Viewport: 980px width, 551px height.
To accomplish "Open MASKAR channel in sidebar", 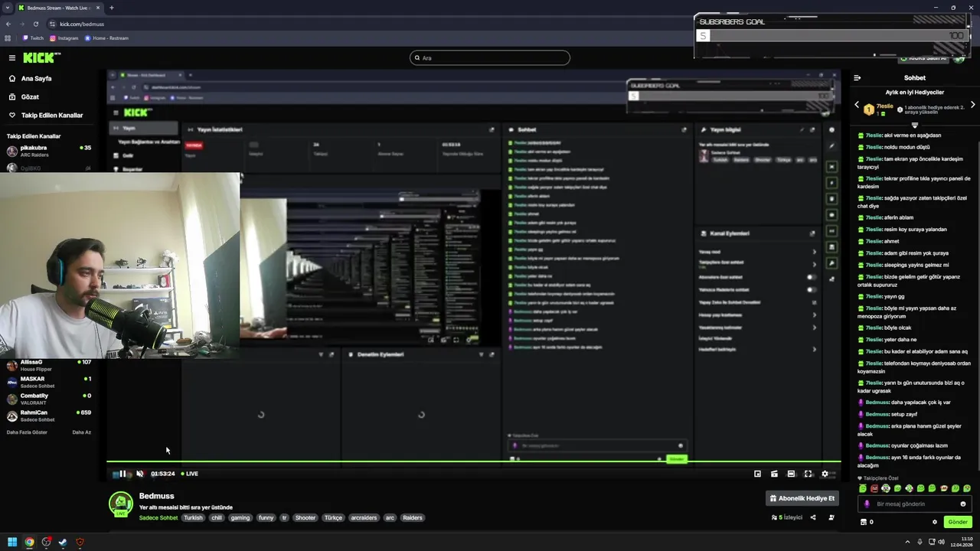I will pos(49,382).
